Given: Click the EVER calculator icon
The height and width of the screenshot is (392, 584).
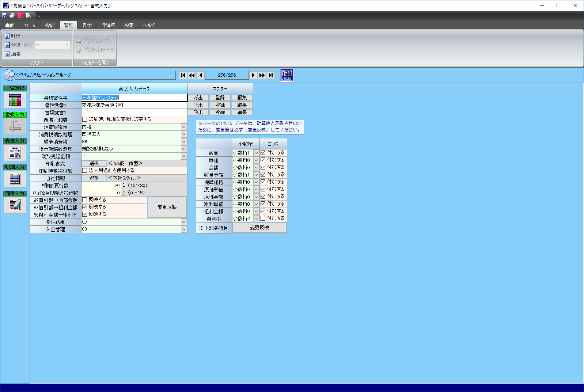Looking at the screenshot, I should tap(287, 75).
